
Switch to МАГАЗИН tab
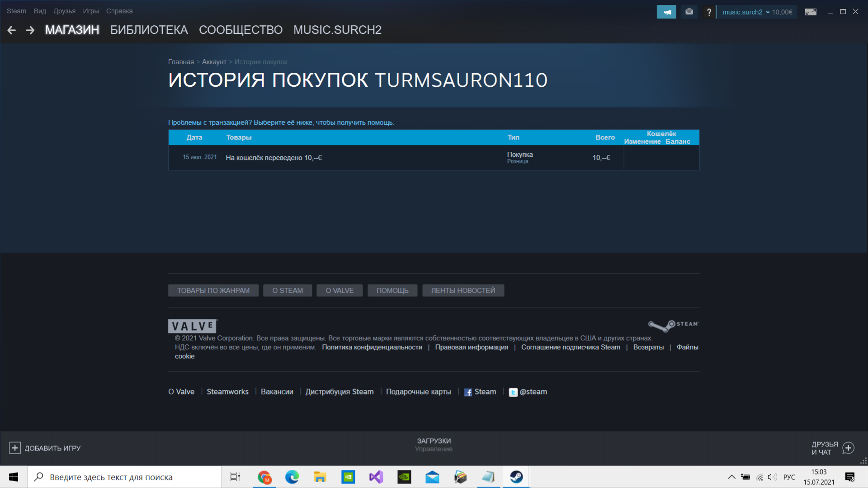pyautogui.click(x=72, y=30)
